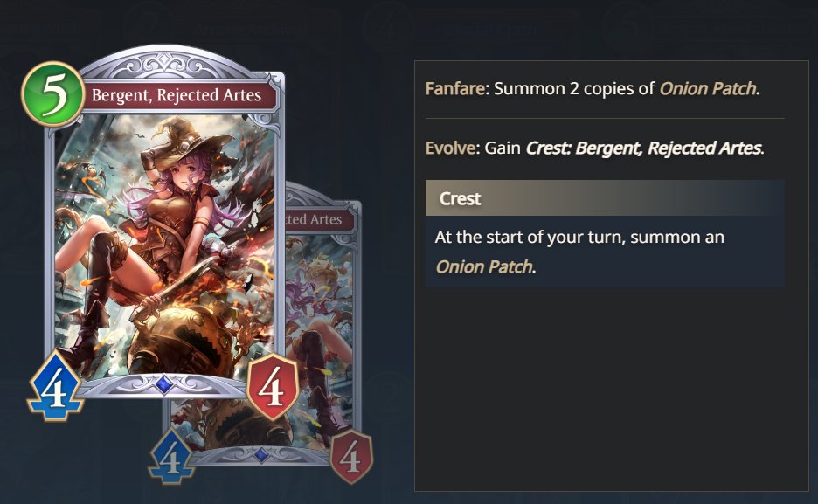Screen dimensions: 818x504
Task: Click the front card's blue attack 4 icon
Action: (55, 386)
